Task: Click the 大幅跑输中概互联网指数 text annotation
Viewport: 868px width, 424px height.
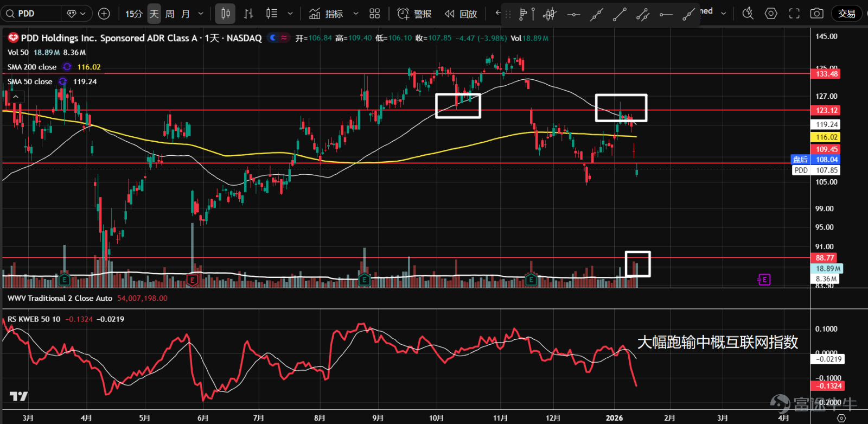Action: click(718, 342)
